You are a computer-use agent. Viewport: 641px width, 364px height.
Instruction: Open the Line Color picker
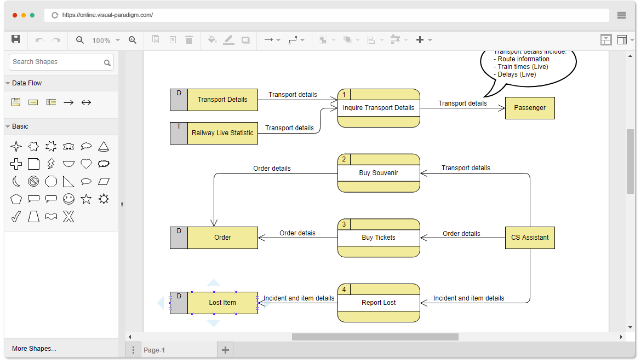[x=229, y=39]
